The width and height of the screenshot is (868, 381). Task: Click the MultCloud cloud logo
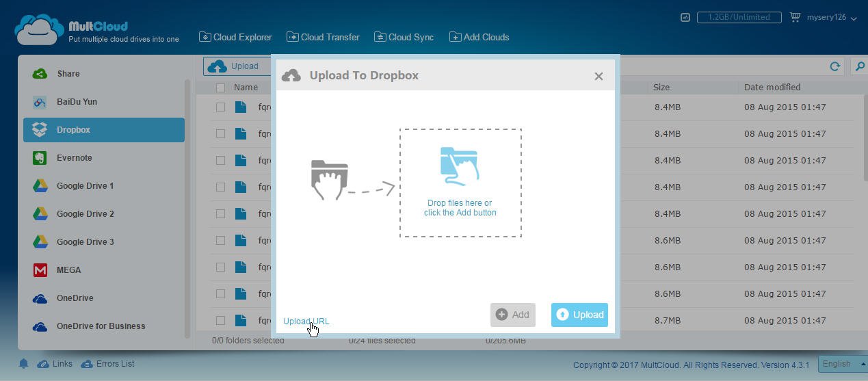pyautogui.click(x=39, y=29)
